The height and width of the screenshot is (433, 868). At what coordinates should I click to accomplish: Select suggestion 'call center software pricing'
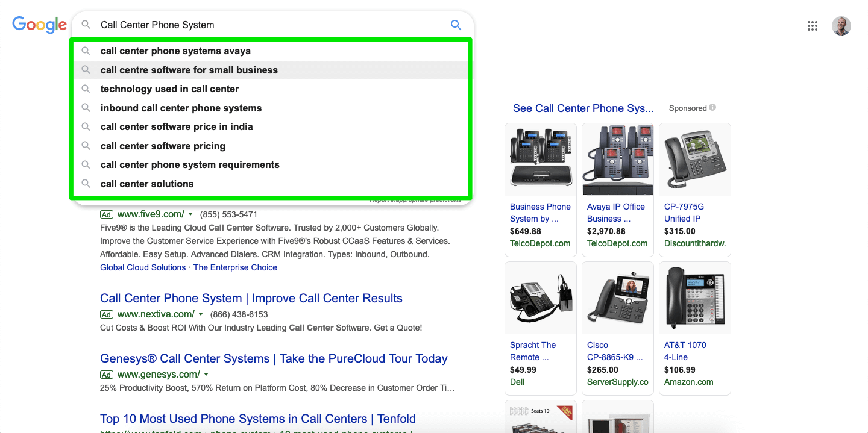point(163,146)
